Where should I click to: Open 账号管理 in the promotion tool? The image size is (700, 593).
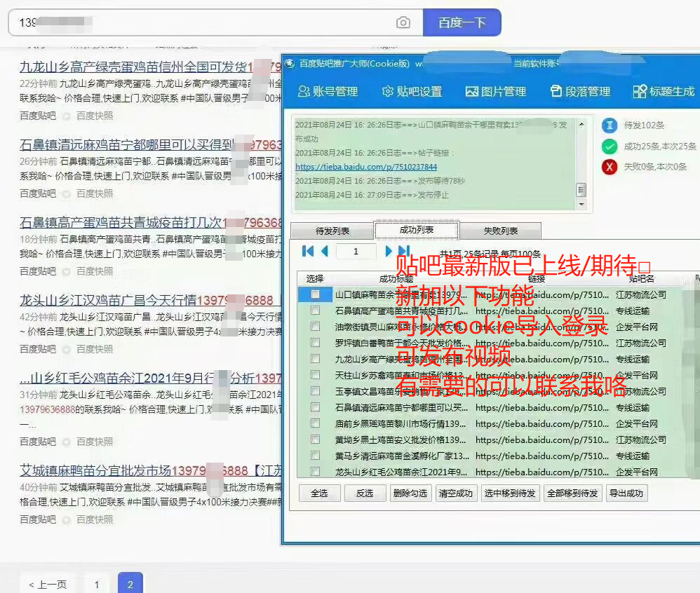(328, 91)
